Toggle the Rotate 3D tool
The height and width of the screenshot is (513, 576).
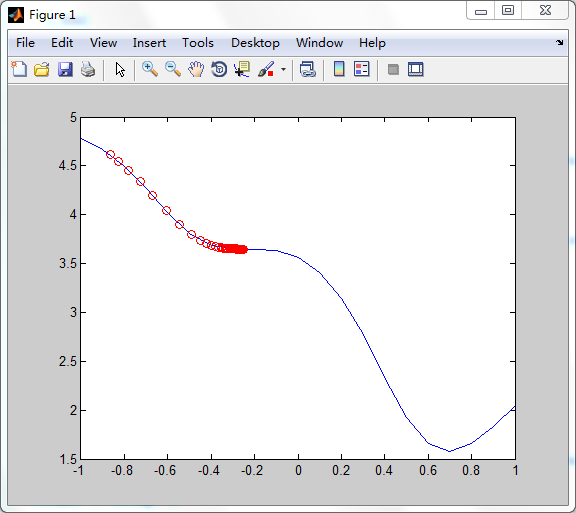219,69
